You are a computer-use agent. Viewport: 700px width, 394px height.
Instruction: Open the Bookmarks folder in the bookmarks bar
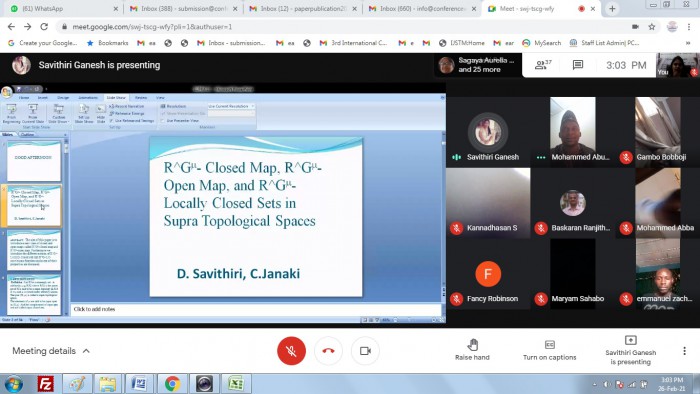(108, 43)
